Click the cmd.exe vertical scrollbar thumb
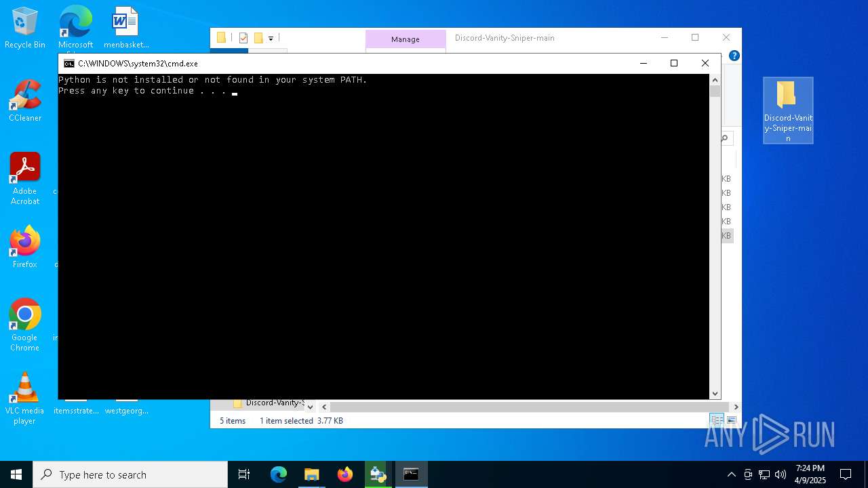 pos(715,91)
